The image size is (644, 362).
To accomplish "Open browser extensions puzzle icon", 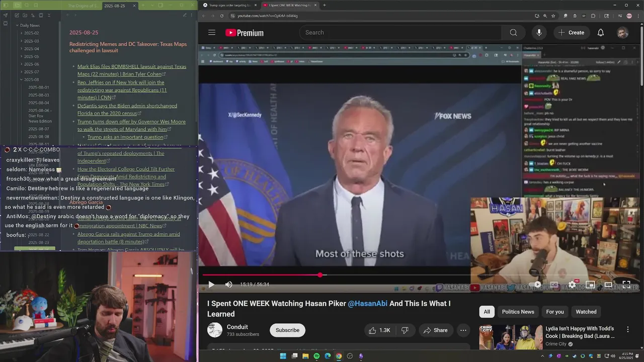I will click(593, 16).
